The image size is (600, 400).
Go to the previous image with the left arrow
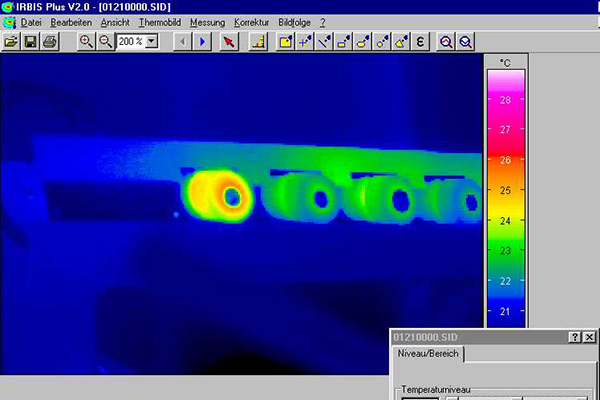click(x=182, y=42)
